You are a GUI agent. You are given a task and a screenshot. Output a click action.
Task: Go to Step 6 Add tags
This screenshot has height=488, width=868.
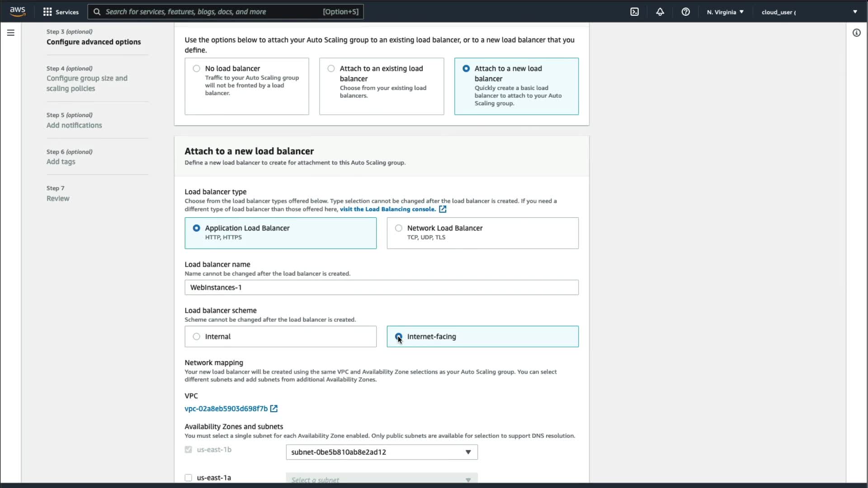pos(61,162)
